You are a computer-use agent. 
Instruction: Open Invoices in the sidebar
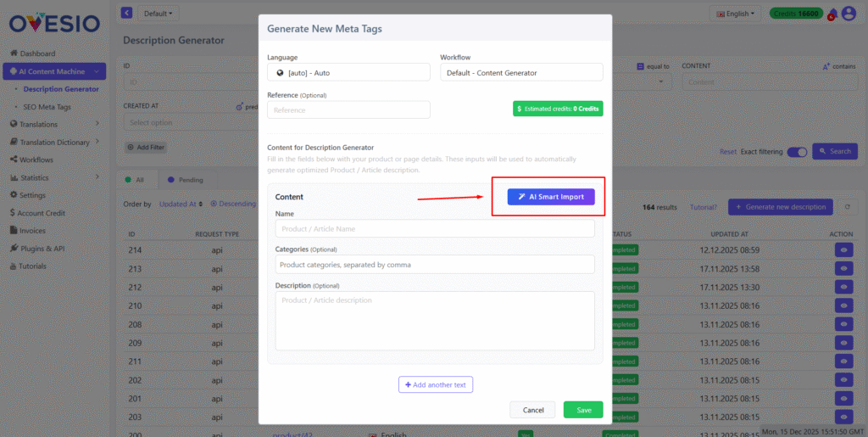(33, 231)
